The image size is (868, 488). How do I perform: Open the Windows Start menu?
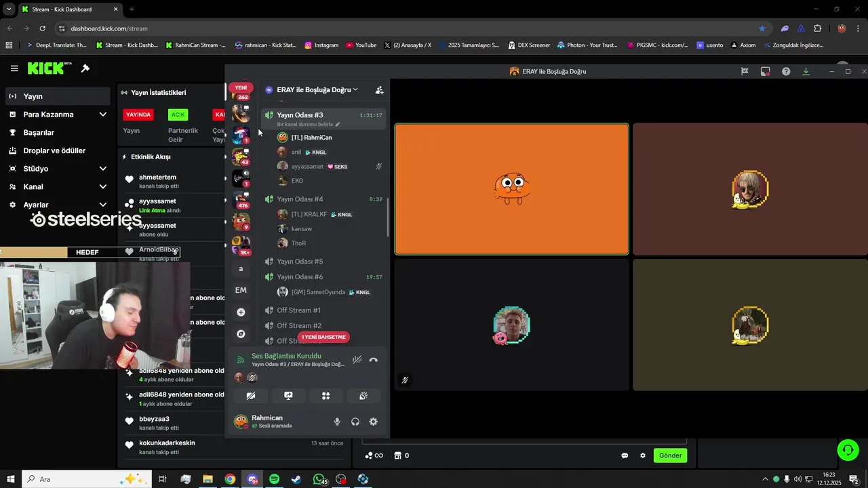[x=10, y=479]
